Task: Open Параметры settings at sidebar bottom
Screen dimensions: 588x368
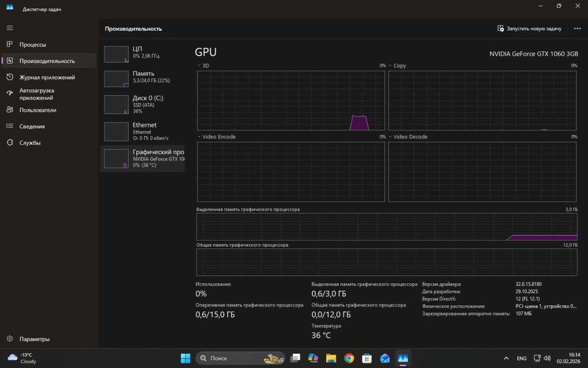Action: pyautogui.click(x=49, y=339)
